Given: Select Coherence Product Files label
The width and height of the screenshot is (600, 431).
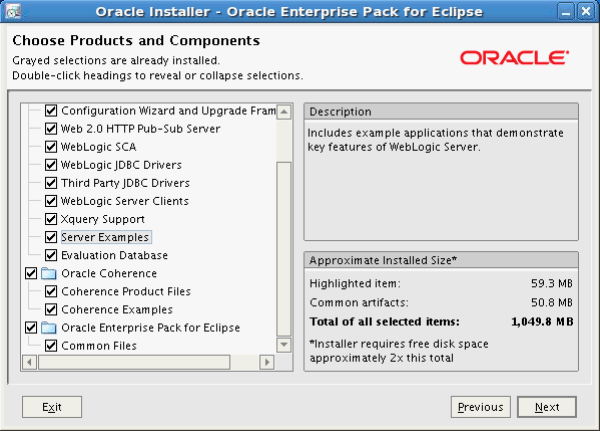Looking at the screenshot, I should click(x=126, y=291).
